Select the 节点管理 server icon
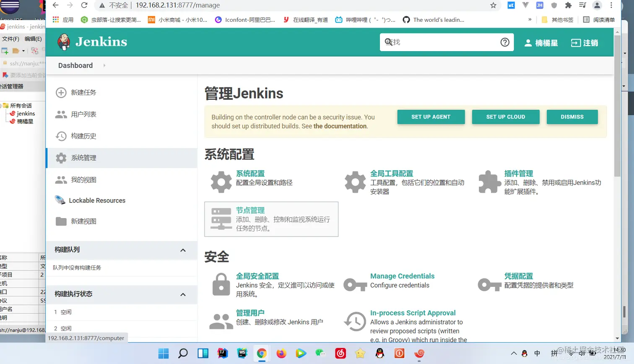The width and height of the screenshot is (634, 364). tap(221, 219)
